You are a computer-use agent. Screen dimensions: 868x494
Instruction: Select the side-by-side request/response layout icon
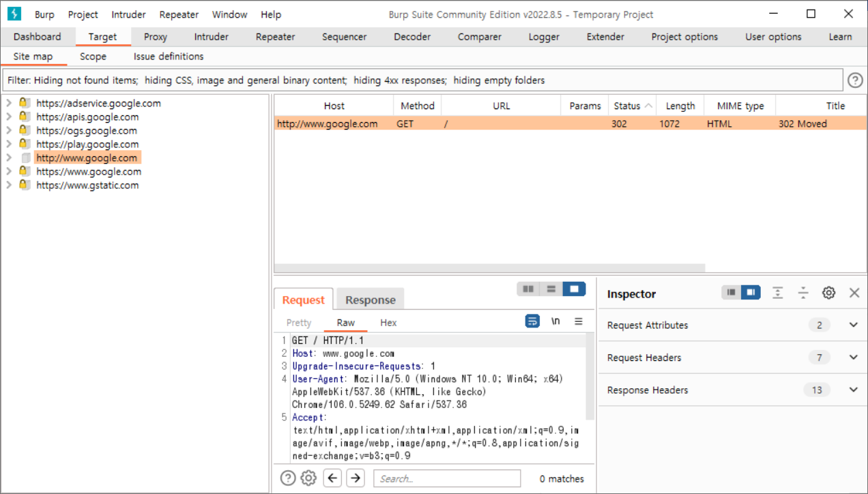pos(528,289)
